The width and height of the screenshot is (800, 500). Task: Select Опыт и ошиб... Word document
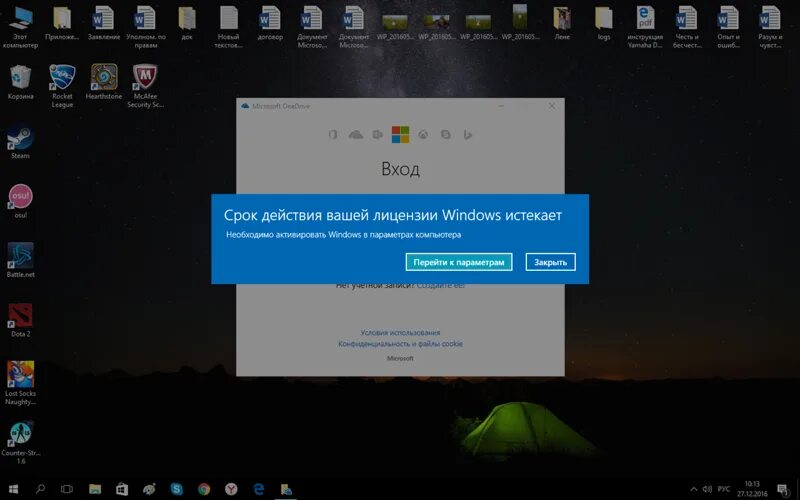728,27
